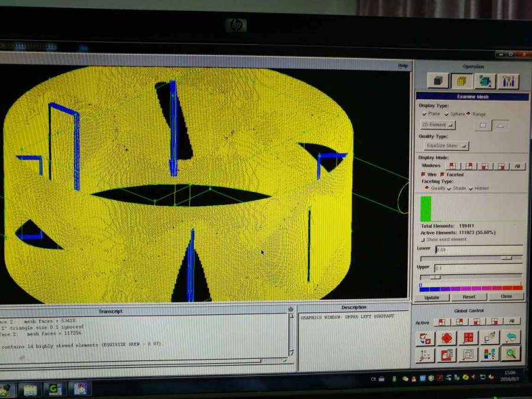532x399 pixels.
Task: Open the Zones operation toolpad
Action: tap(485, 81)
